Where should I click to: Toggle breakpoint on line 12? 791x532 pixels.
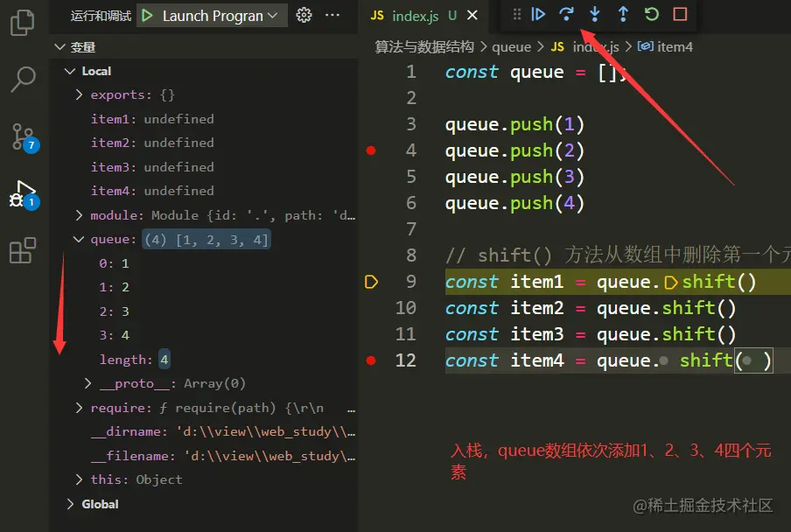coord(371,360)
